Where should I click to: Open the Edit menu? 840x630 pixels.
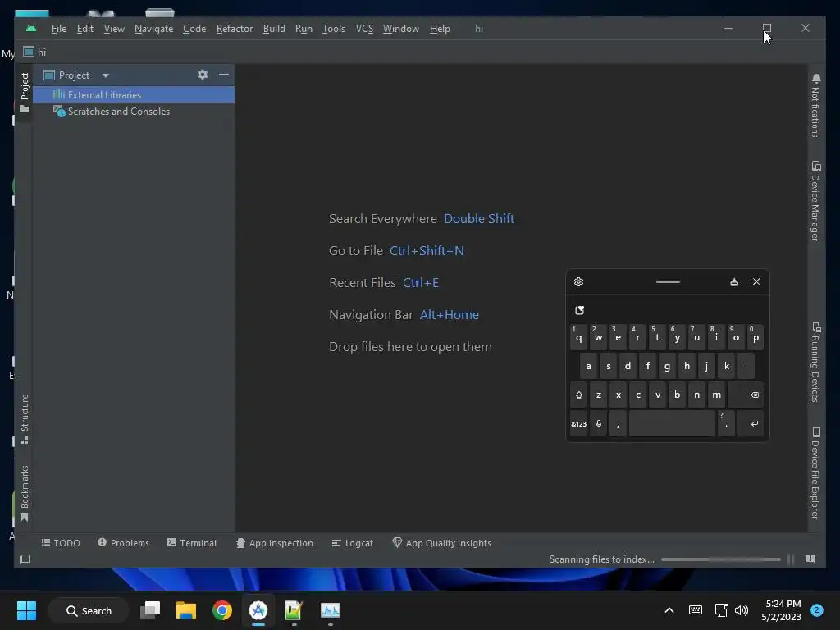coord(85,29)
